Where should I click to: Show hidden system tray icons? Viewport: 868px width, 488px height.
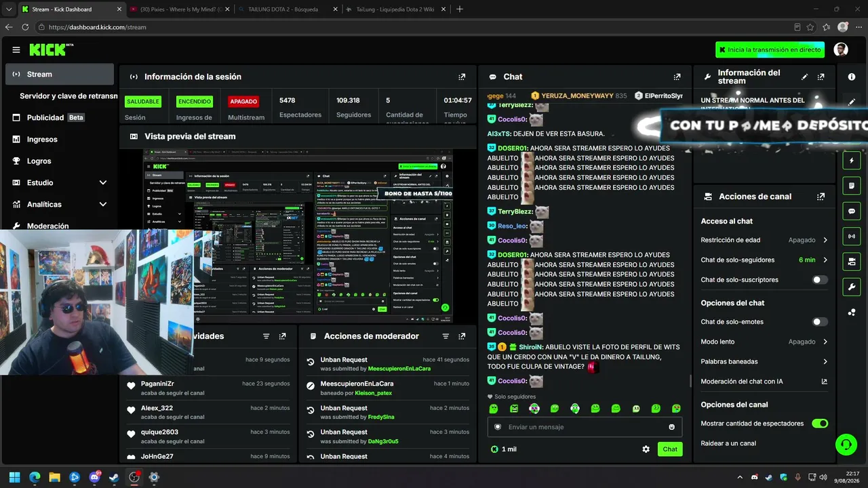point(740,477)
